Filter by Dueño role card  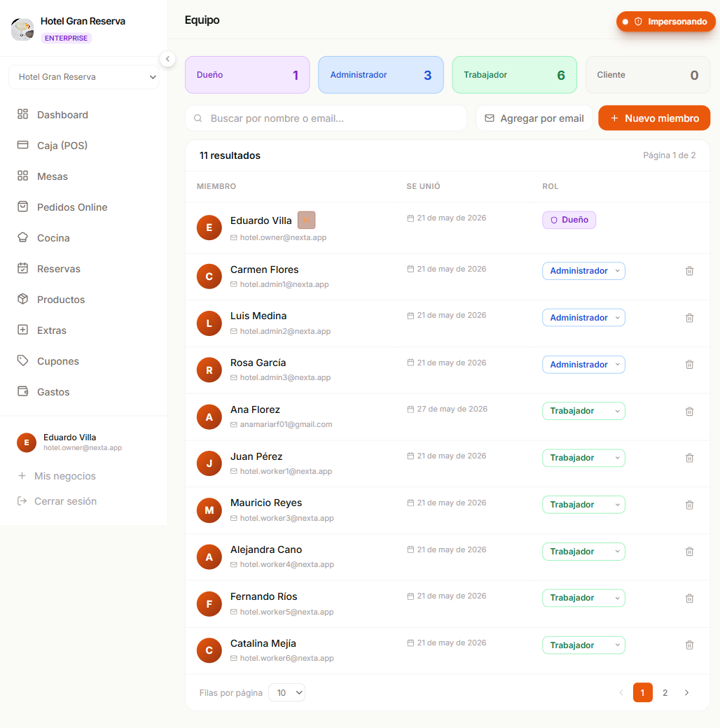[247, 75]
